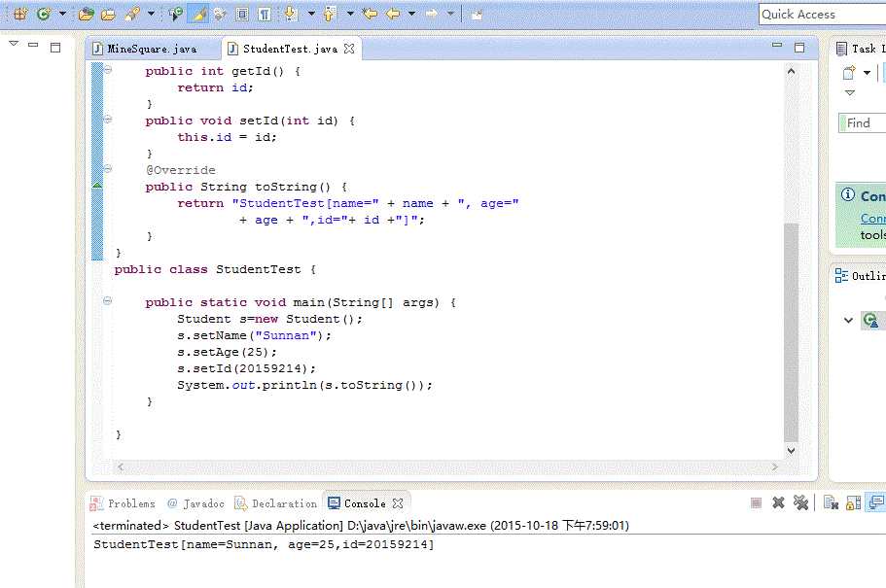
Task: Open the Forward history dropdown arrow
Action: [450, 14]
